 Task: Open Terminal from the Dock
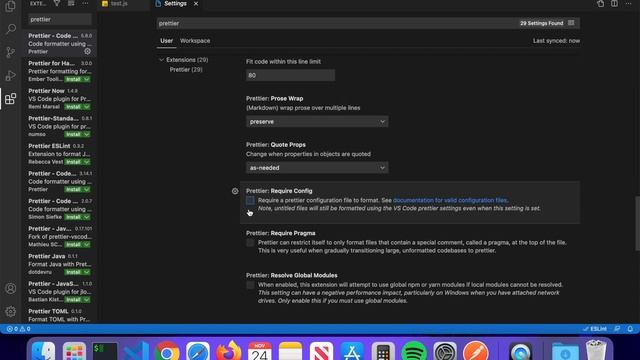104,351
